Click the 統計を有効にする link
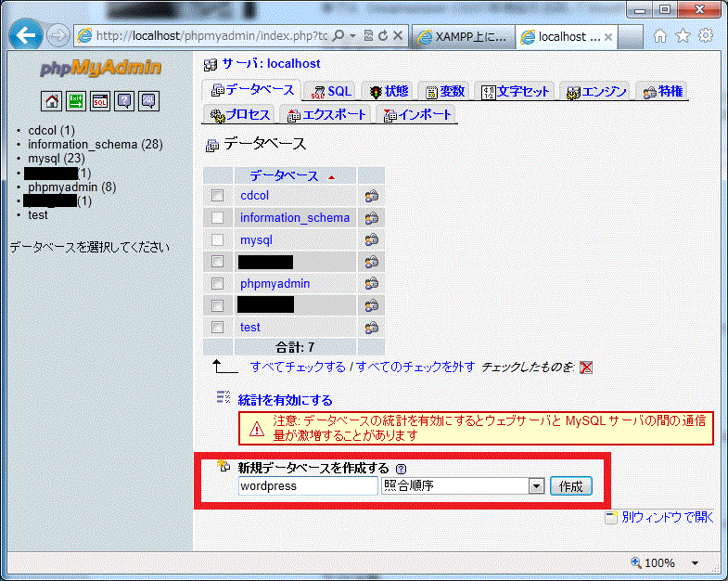This screenshot has height=581, width=728. point(285,400)
